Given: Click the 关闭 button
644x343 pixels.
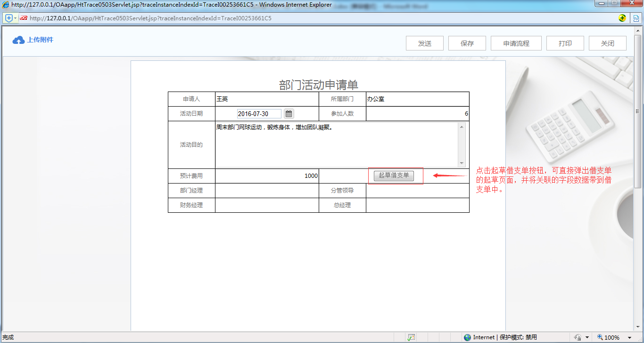Looking at the screenshot, I should pyautogui.click(x=607, y=43).
